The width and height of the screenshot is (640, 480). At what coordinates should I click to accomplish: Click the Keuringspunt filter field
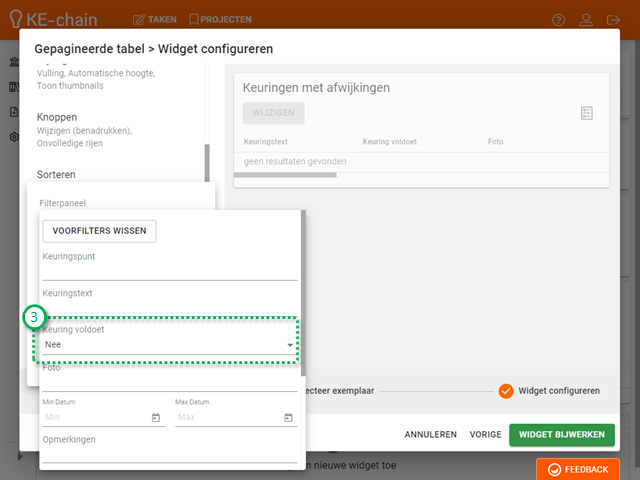tap(169, 271)
